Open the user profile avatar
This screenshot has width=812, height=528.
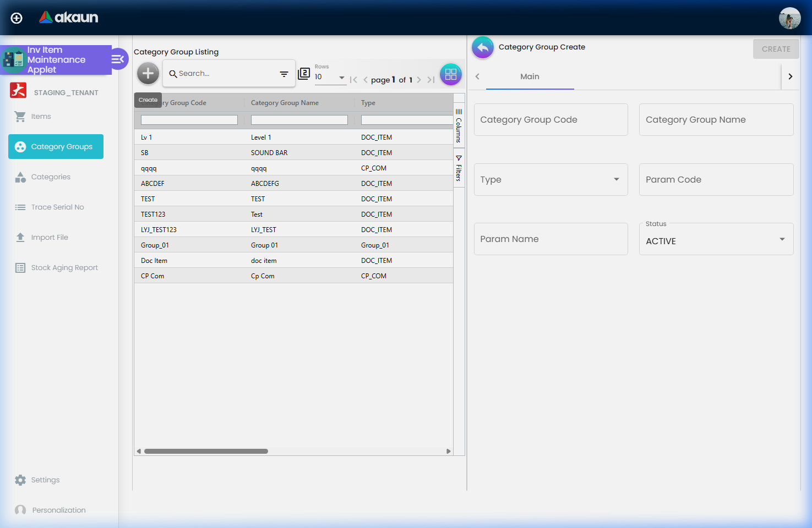tap(789, 18)
